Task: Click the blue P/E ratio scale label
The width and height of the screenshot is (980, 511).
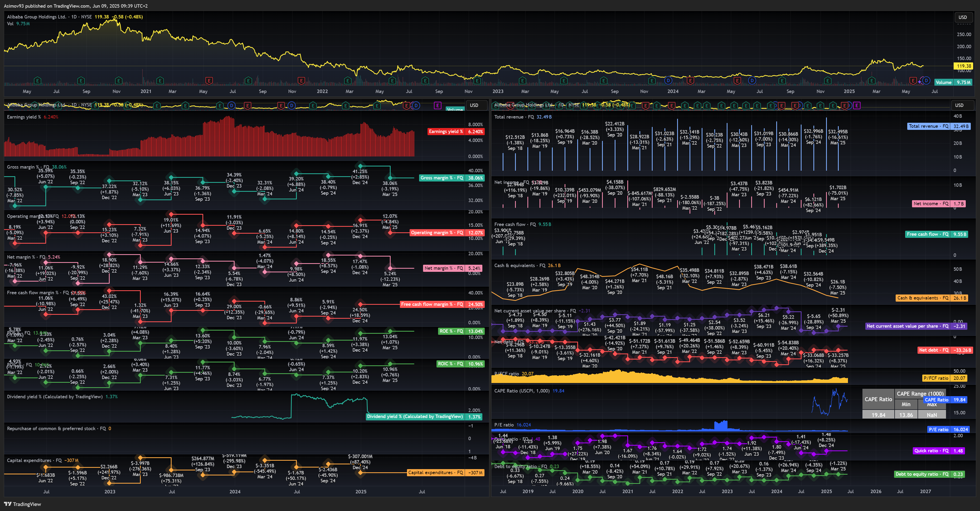Action: pyautogui.click(x=948, y=430)
